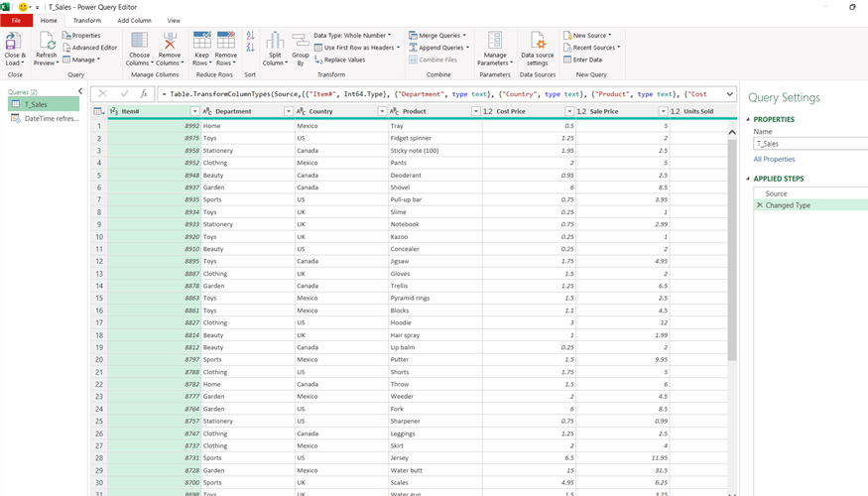Switch to the View ribbon tab

coord(174,21)
